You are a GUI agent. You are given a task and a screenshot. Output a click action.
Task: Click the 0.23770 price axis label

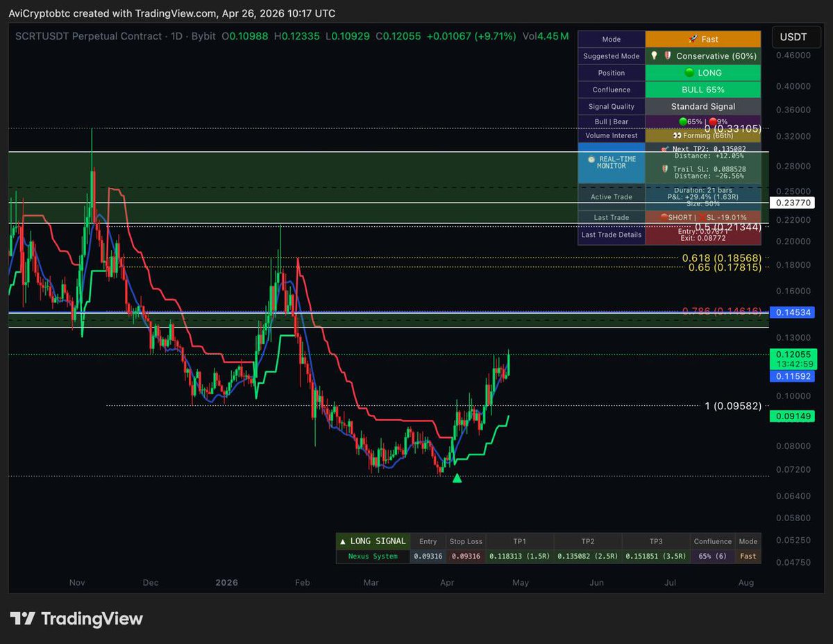pyautogui.click(x=793, y=203)
